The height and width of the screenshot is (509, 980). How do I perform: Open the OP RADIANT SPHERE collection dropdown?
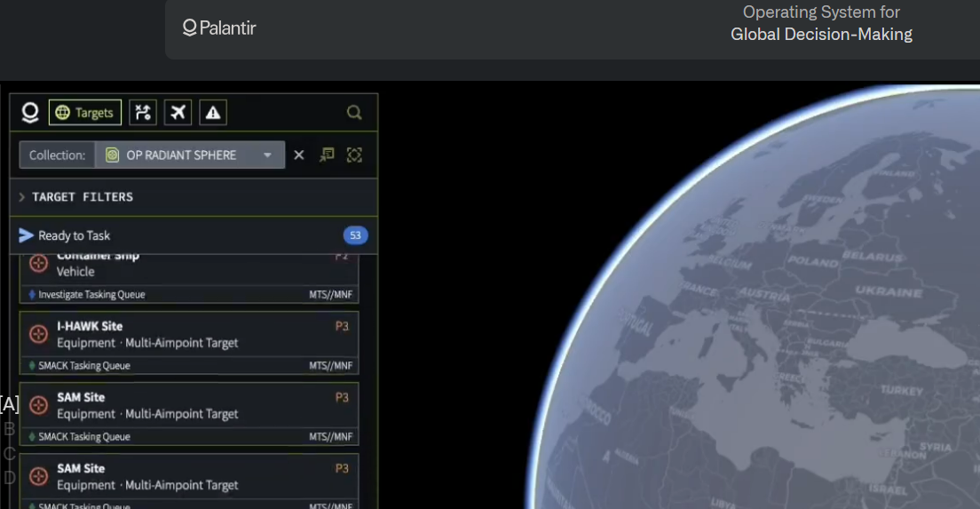point(190,155)
